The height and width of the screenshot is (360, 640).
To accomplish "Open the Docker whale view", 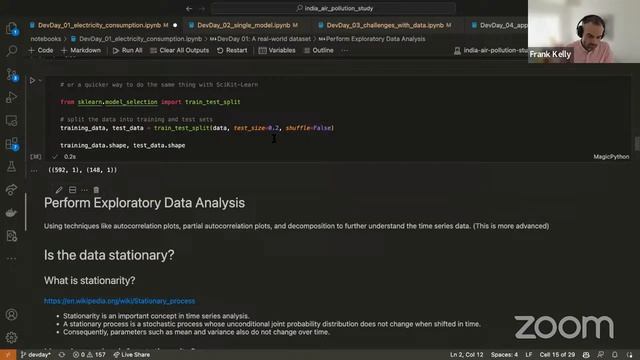I will [11, 213].
